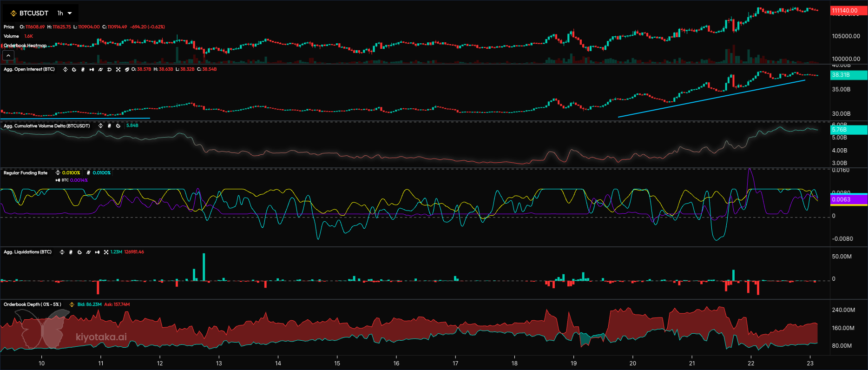This screenshot has width=868, height=370.
Task: Click date 19 on the time axis
Action: [x=573, y=363]
